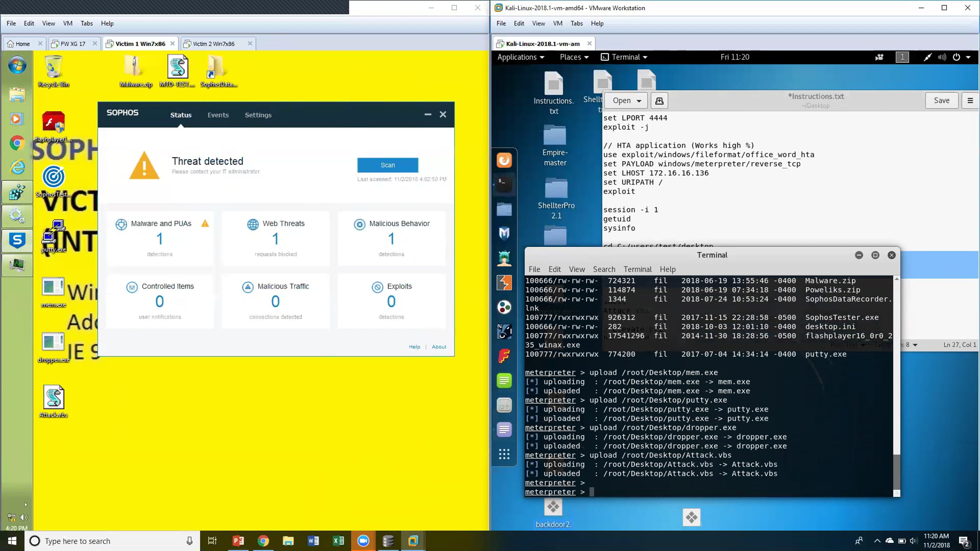
Task: Open mem.exe on the Victim desktop
Action: [53, 292]
